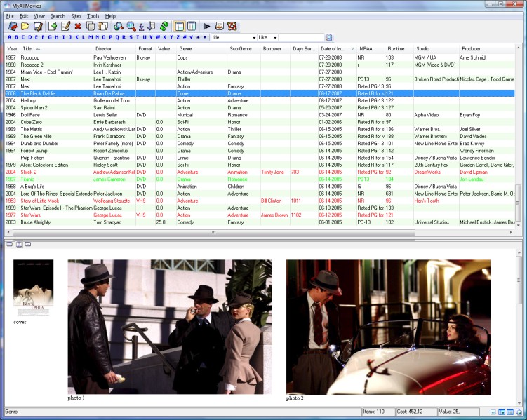Filter titles by letter A

pos(9,37)
